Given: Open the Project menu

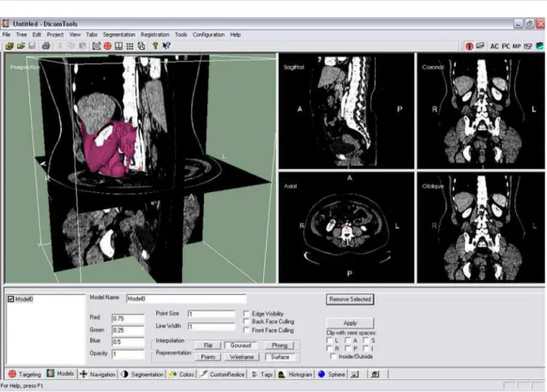Looking at the screenshot, I should click(55, 34).
